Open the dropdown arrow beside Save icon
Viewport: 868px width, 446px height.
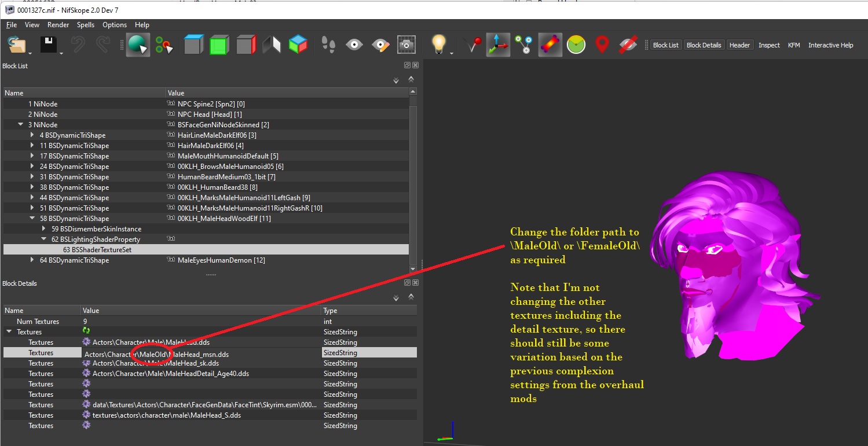click(x=61, y=54)
